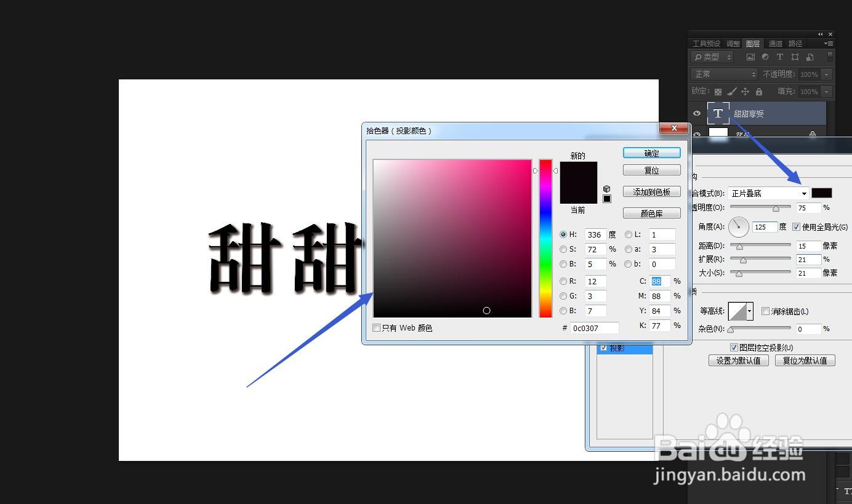Select the Lab a radio button
The width and height of the screenshot is (852, 504).
coord(629,249)
